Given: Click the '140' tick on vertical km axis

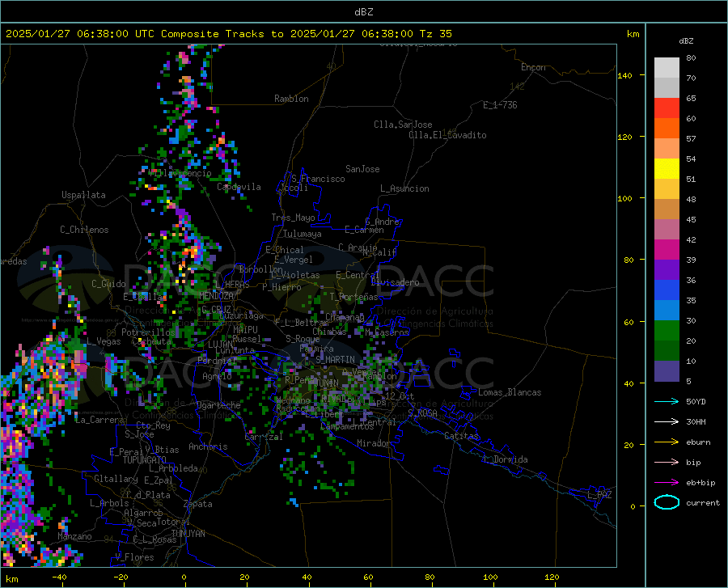Looking at the screenshot, I should 624,75.
